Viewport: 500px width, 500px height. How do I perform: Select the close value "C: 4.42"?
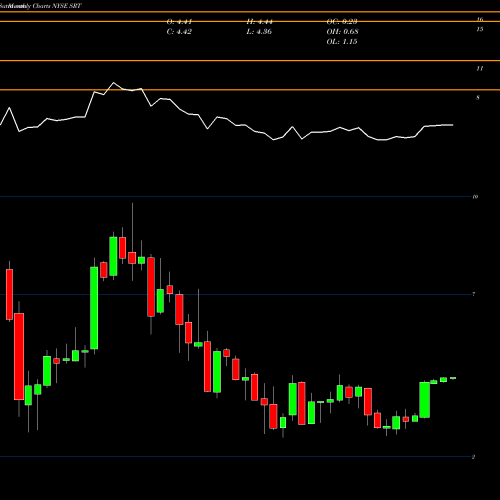(x=179, y=32)
